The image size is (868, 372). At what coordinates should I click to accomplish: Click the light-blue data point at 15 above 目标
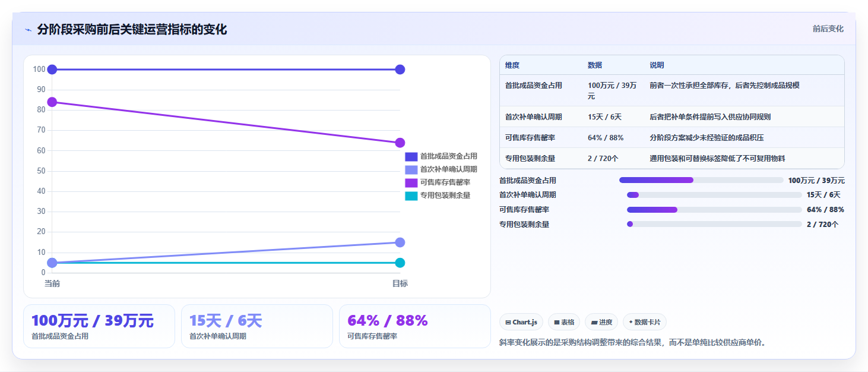point(400,242)
